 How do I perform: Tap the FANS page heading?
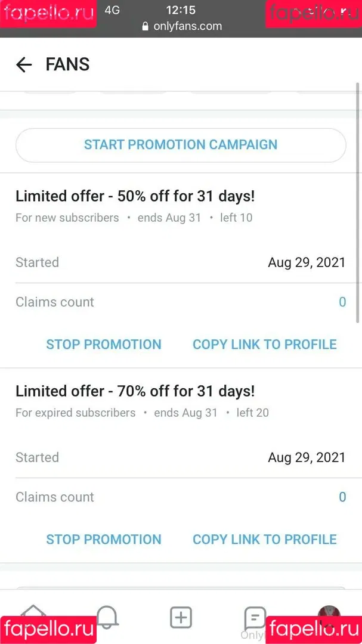point(68,65)
